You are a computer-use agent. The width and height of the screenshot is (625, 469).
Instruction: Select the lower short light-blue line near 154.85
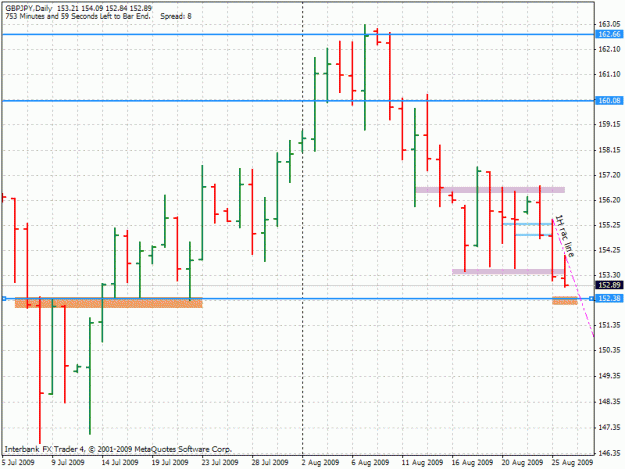[533, 235]
